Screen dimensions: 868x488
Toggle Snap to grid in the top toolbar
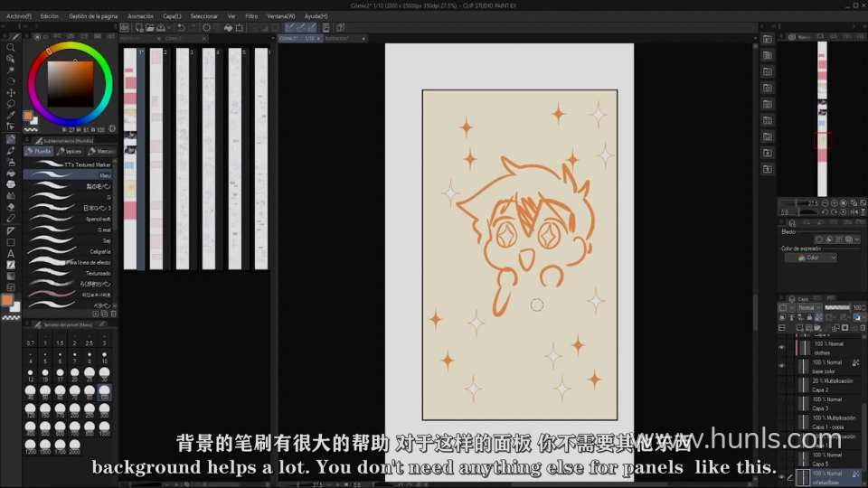(x=312, y=28)
